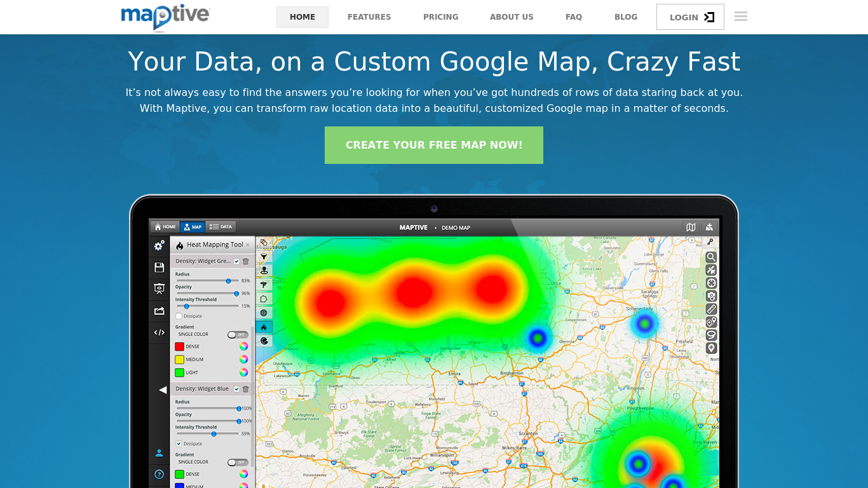The image size is (868, 488).
Task: Open the BLOG page
Action: [x=626, y=17]
